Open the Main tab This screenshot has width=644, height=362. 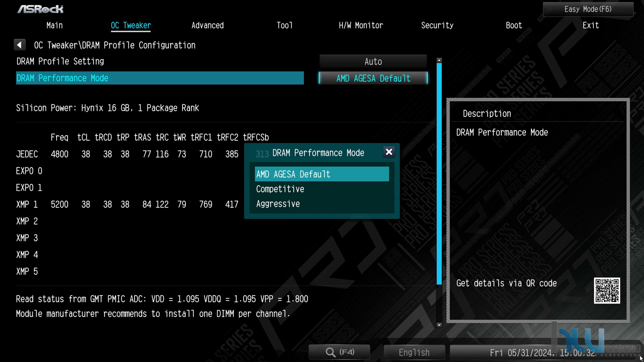click(x=55, y=26)
